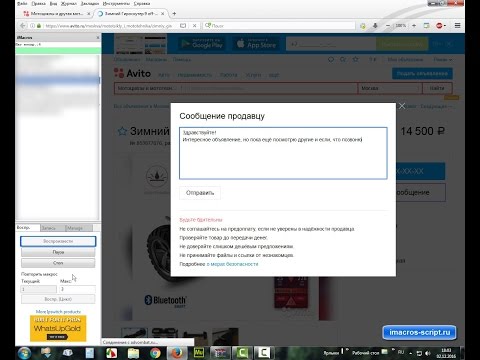Close the first browser tab
The height and width of the screenshot is (360, 480).
coord(89,14)
